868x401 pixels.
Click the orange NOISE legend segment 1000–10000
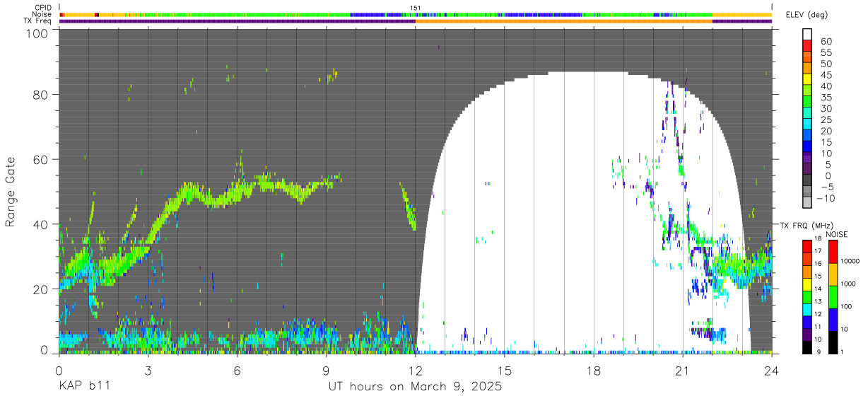[834, 274]
